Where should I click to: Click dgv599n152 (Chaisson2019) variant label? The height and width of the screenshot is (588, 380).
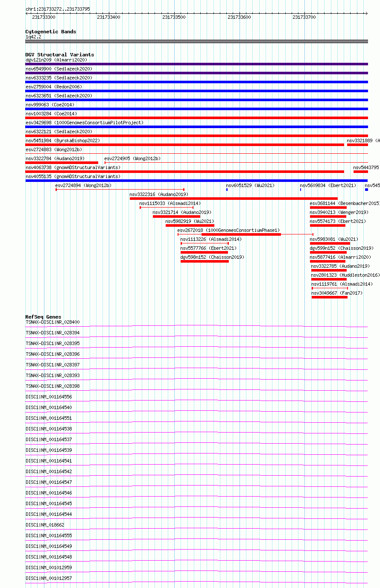pyautogui.click(x=342, y=248)
